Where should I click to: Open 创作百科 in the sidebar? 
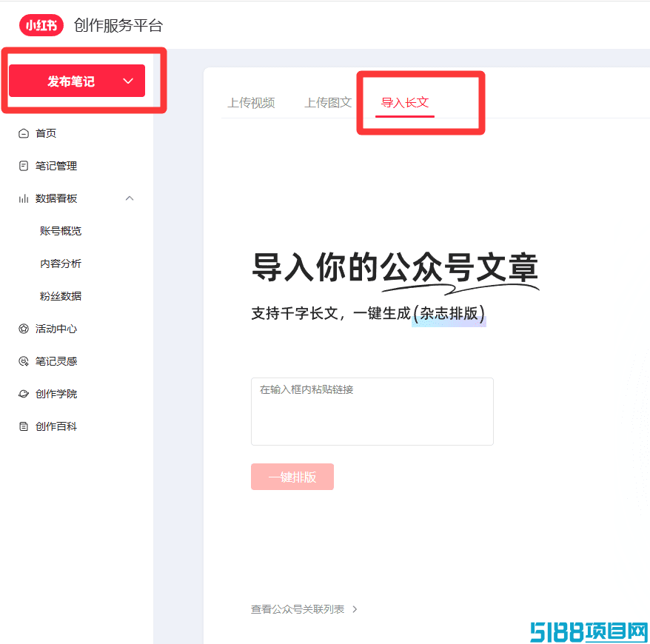(56, 426)
